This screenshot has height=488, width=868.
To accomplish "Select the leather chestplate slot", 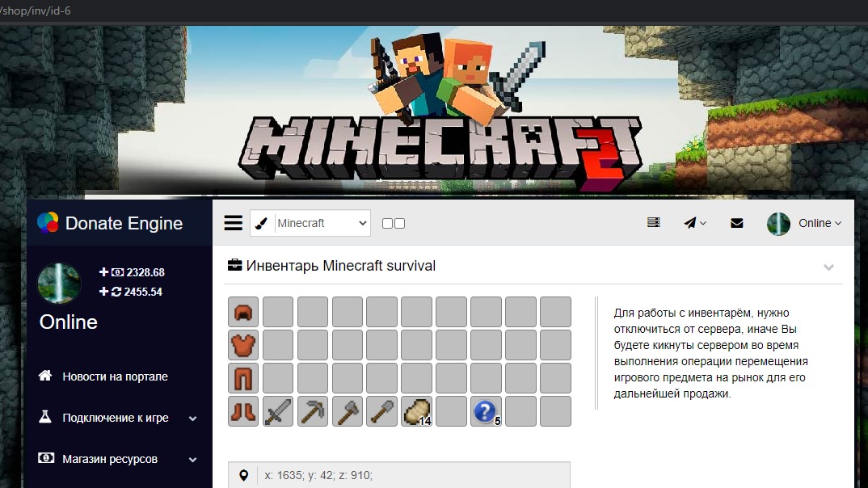I will click(x=243, y=345).
